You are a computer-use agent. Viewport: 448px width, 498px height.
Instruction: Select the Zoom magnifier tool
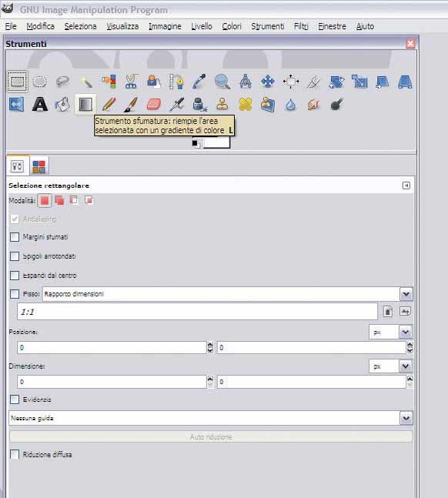tap(222, 82)
